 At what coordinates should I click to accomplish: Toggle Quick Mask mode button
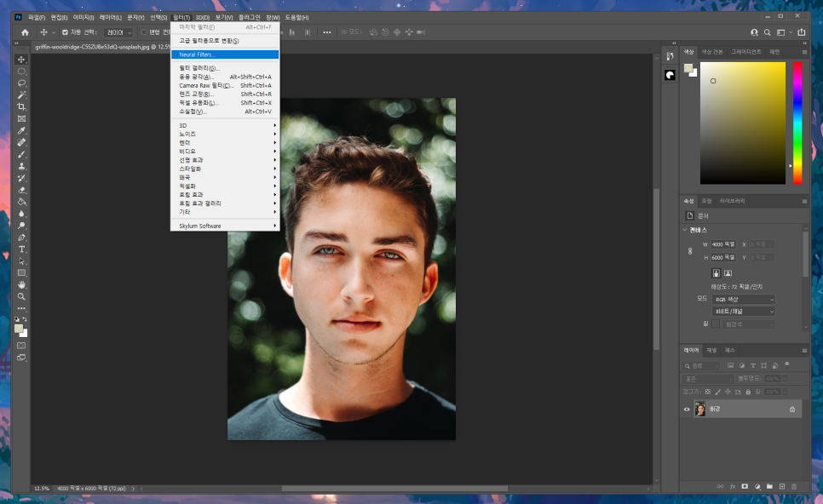[21, 346]
